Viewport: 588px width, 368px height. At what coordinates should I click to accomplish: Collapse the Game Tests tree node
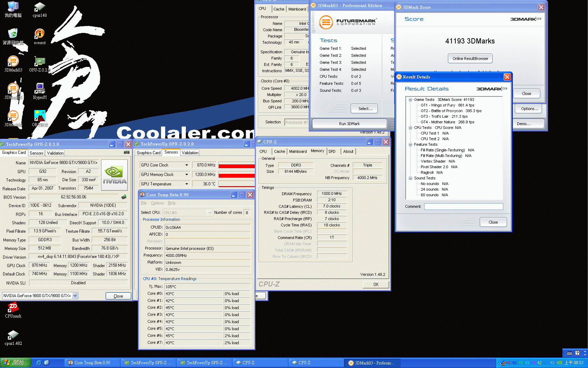pos(410,100)
